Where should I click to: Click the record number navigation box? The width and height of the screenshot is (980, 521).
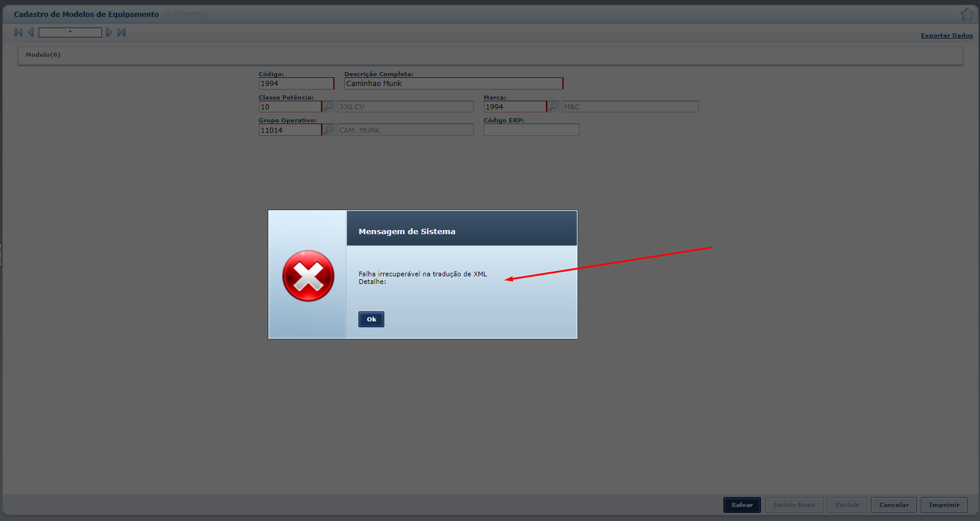[x=70, y=32]
